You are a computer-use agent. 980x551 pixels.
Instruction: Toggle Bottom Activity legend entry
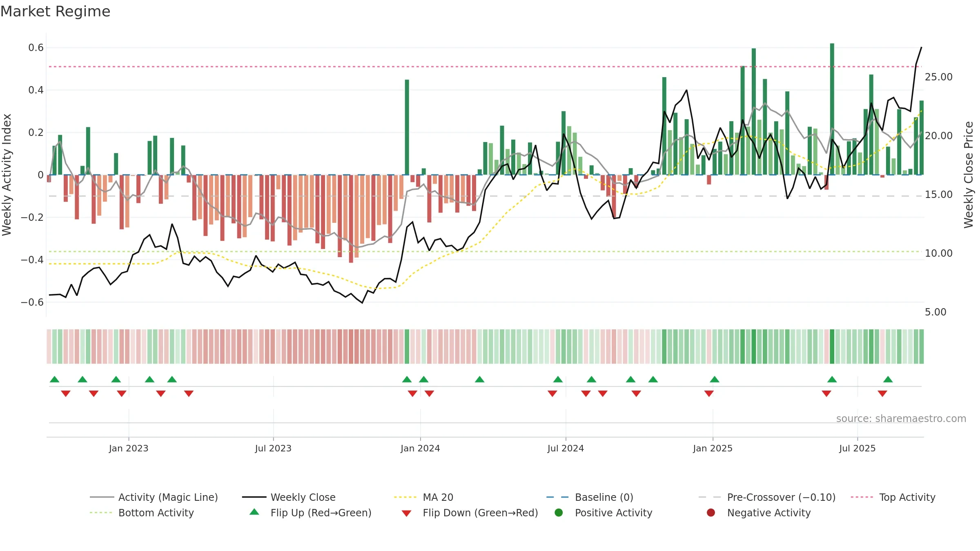click(x=142, y=513)
